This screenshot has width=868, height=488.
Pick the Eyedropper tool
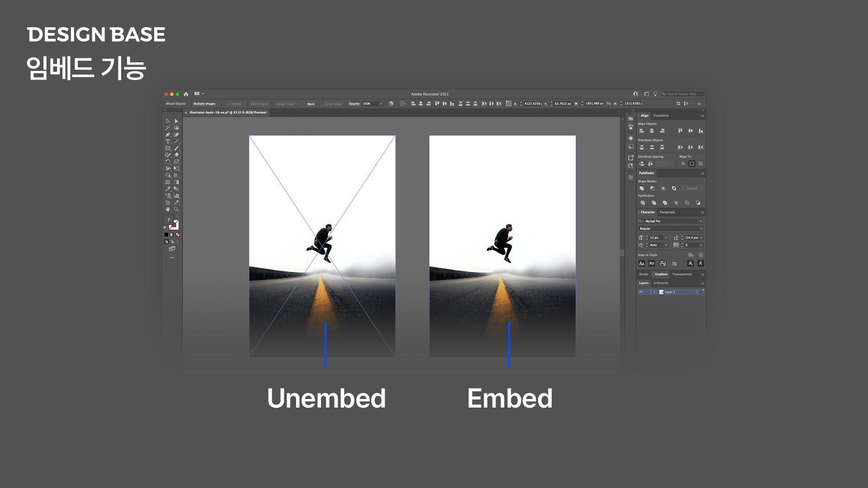point(168,189)
